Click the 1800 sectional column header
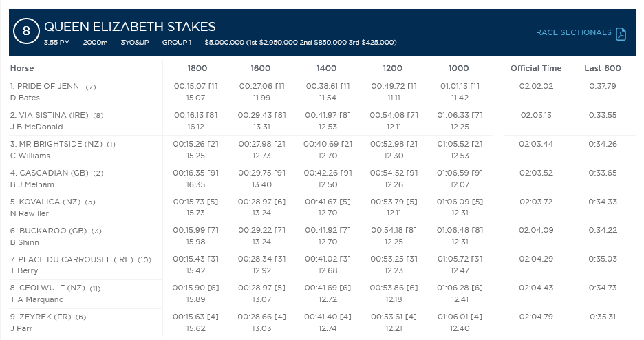644x340 pixels. (x=197, y=68)
